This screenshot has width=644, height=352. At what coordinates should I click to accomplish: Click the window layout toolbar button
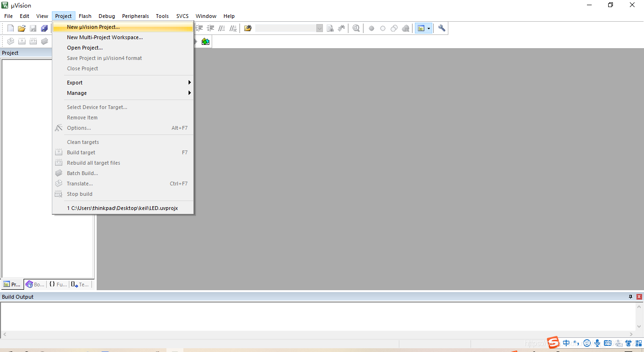pyautogui.click(x=421, y=28)
